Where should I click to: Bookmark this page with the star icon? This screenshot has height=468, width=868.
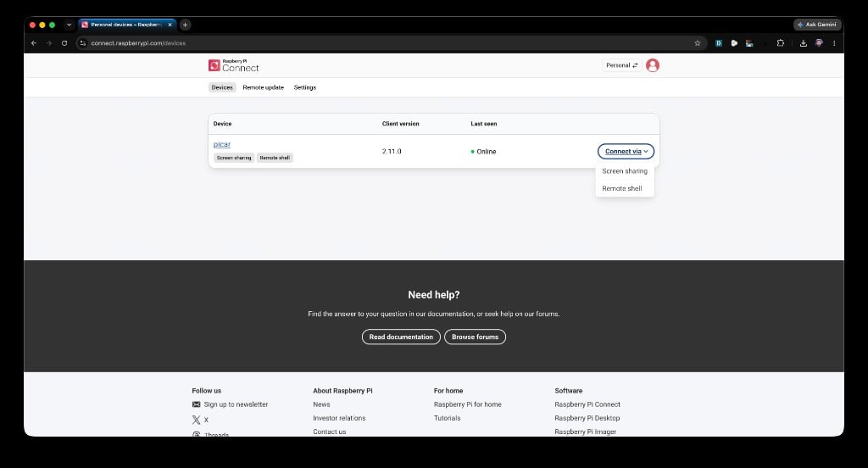698,43
